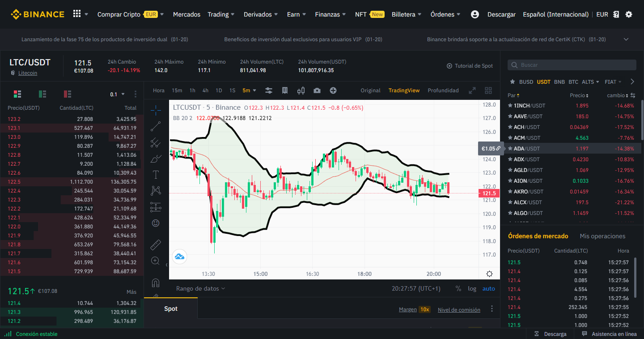The width and height of the screenshot is (644, 339).
Task: Open the chart layout template icon
Action: click(x=285, y=90)
